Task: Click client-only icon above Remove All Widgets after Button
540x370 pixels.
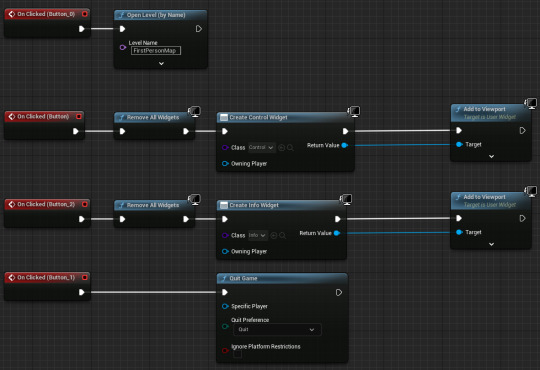Action: tap(195, 111)
